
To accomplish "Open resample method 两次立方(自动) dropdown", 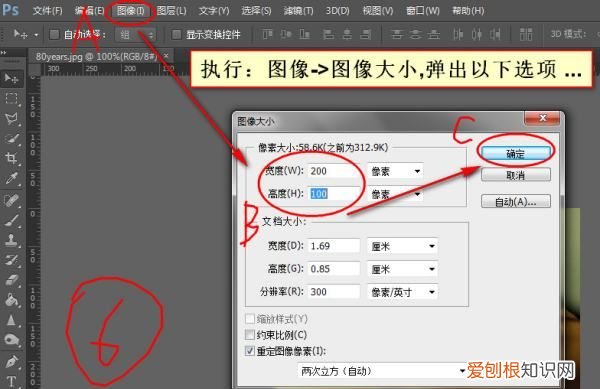I will tap(382, 371).
